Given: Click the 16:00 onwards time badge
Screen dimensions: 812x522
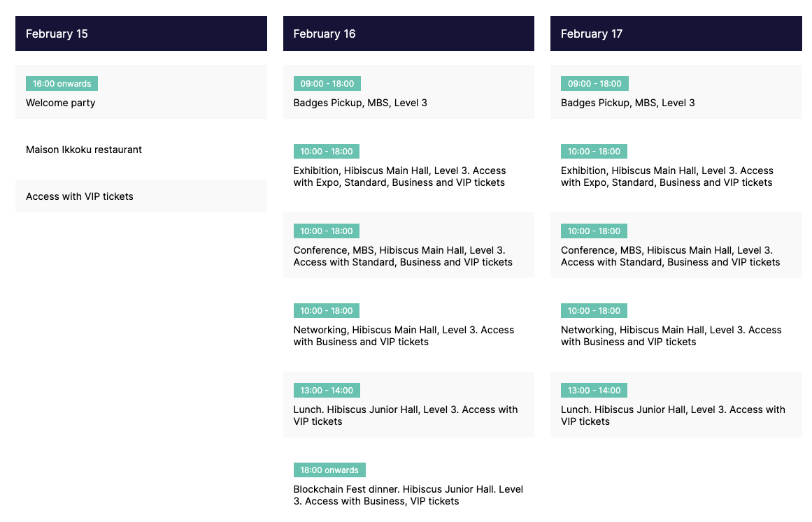Looking at the screenshot, I should (x=62, y=84).
